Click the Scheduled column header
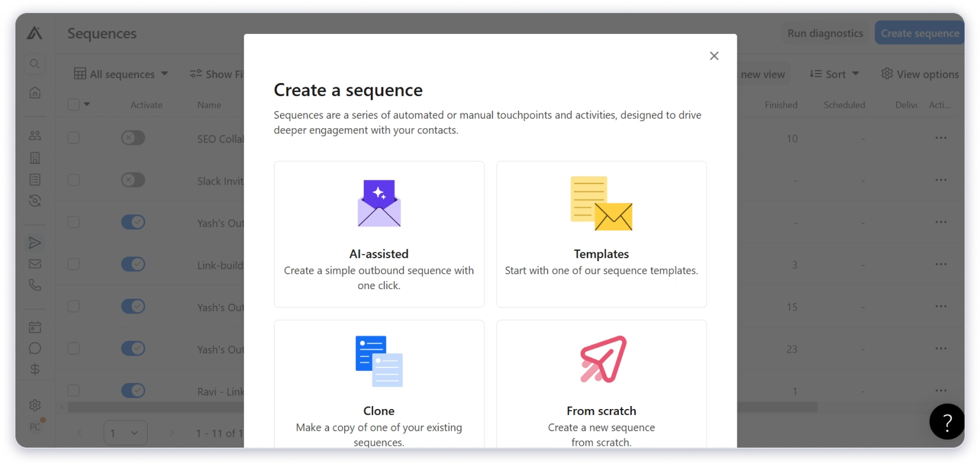Image resolution: width=980 pixels, height=466 pixels. click(844, 105)
